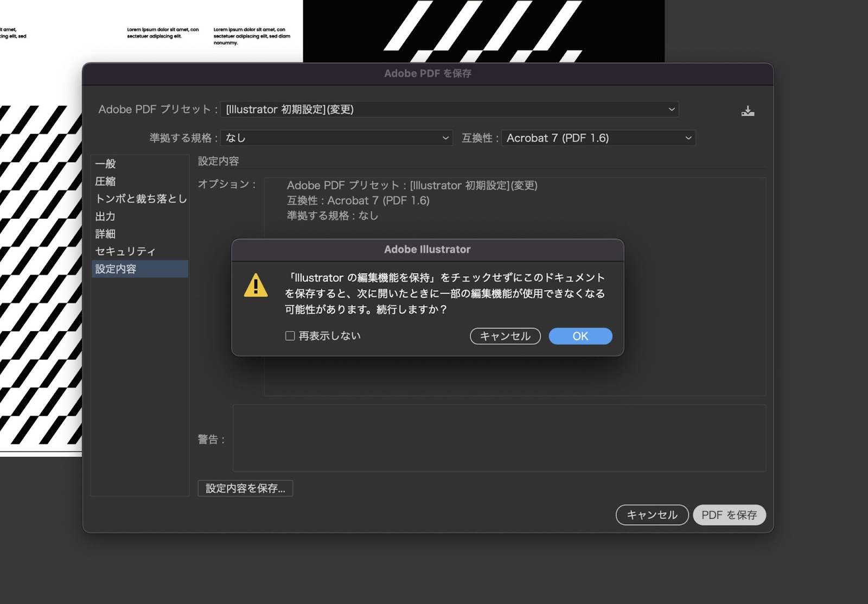The image size is (868, 604).
Task: Save the preset via the download icon
Action: pyautogui.click(x=748, y=111)
